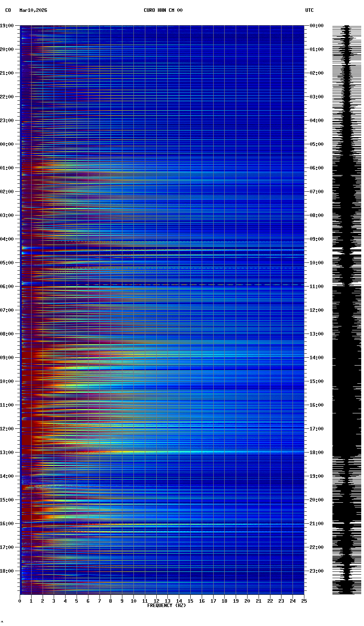The width and height of the screenshot is (364, 626).
Task: Select the 04:00 marker on left time axis
Action: [x=7, y=239]
